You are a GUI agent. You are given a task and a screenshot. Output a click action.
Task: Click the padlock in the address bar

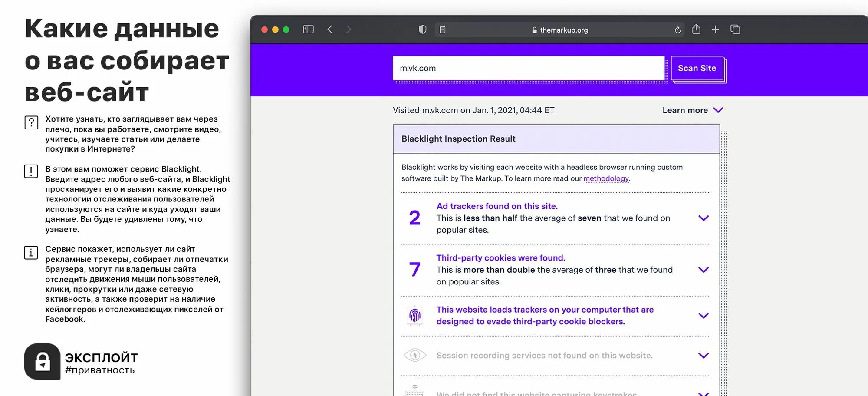(534, 30)
